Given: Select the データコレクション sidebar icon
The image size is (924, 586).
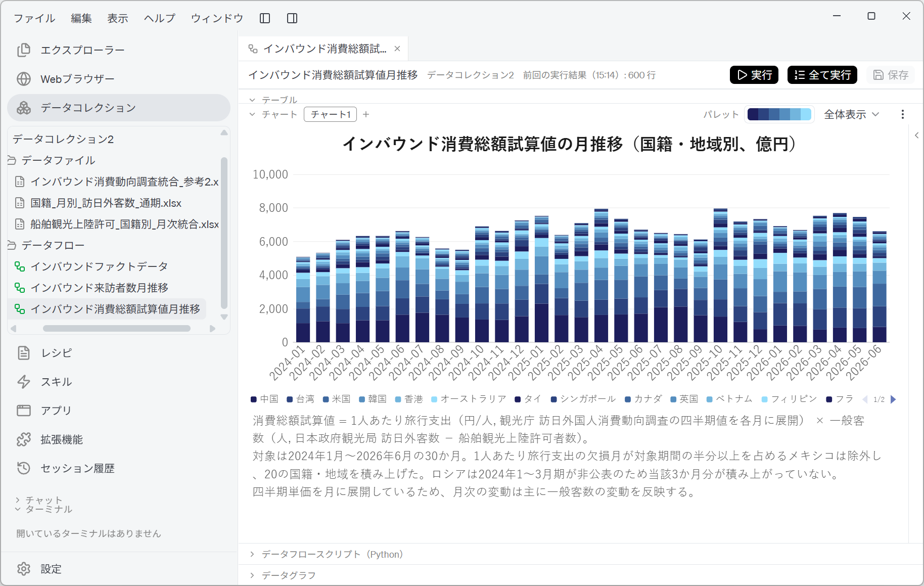Looking at the screenshot, I should (24, 108).
